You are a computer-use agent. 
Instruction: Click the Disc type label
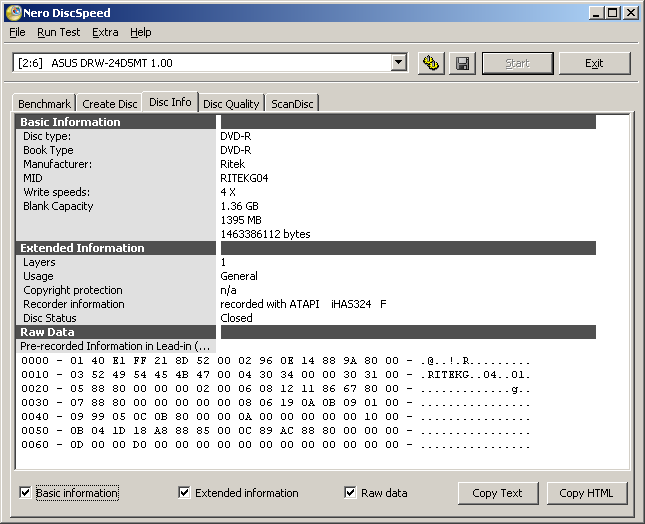[47, 136]
